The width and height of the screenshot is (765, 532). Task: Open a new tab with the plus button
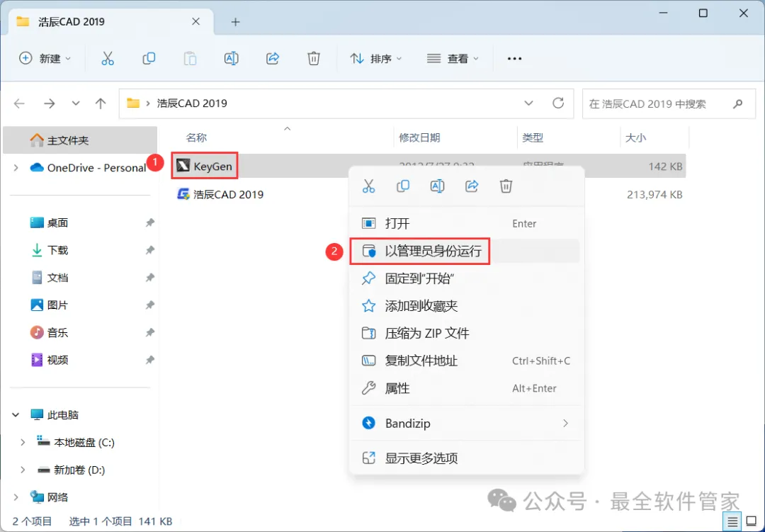pyautogui.click(x=235, y=22)
